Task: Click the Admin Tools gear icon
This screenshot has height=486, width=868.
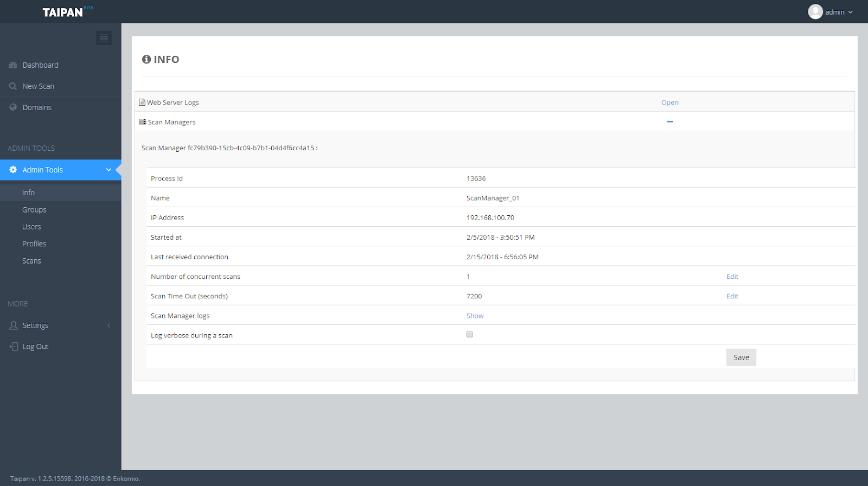Action: (13, 170)
